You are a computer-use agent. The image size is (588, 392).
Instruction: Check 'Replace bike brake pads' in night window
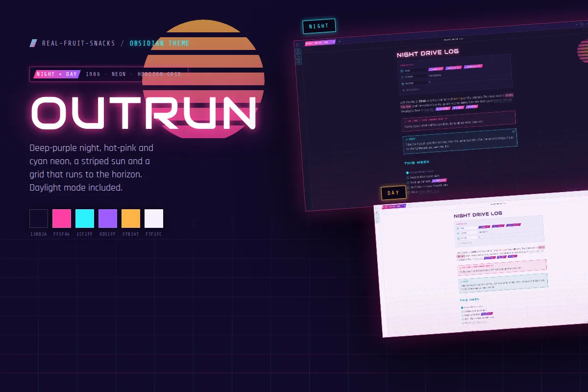pyautogui.click(x=408, y=177)
